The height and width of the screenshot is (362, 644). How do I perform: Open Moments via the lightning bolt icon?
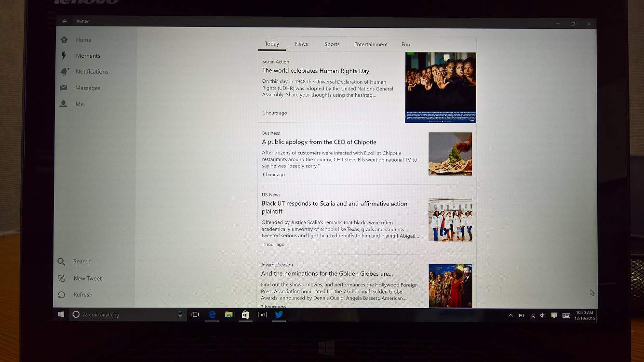tap(64, 56)
